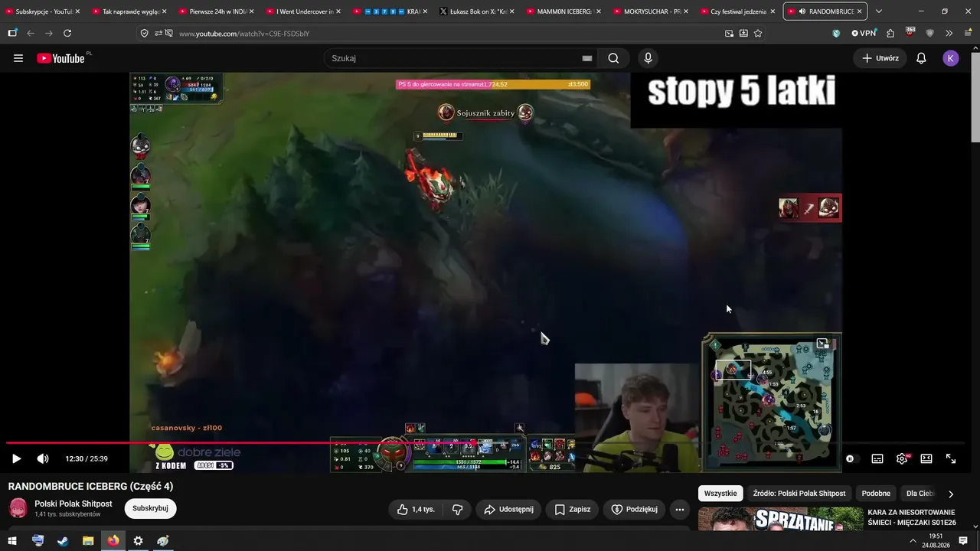
Task: Open Steam from the taskbar
Action: click(x=63, y=541)
